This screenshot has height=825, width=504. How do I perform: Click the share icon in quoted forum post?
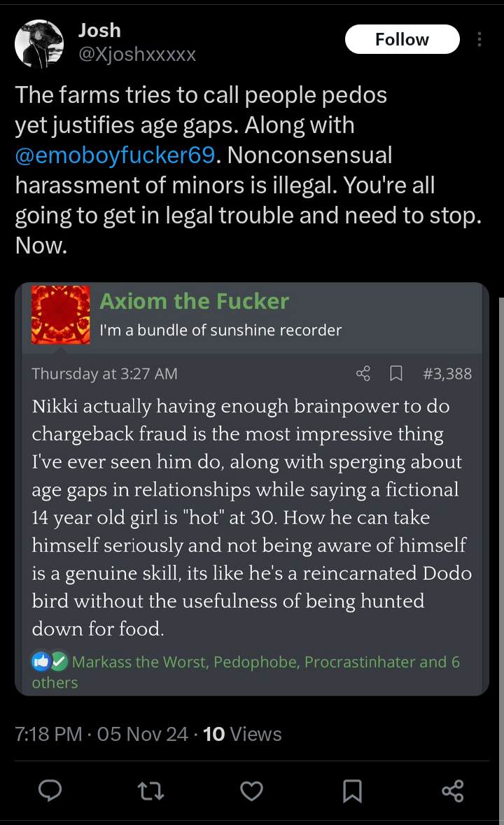[x=363, y=373]
